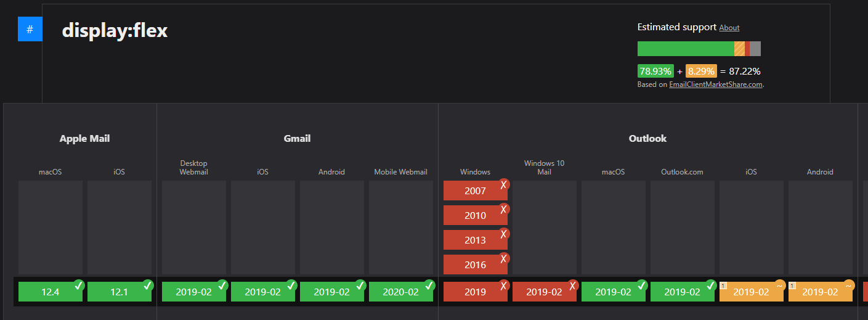
Task: Select the orange 8.29% partial support badge
Action: pos(700,71)
